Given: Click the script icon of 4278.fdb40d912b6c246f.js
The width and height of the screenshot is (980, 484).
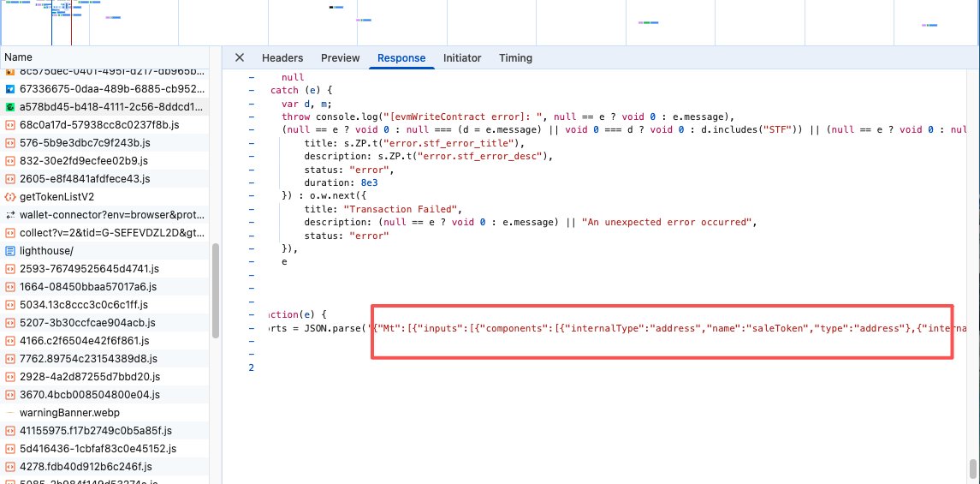Looking at the screenshot, I should pyautogui.click(x=10, y=467).
